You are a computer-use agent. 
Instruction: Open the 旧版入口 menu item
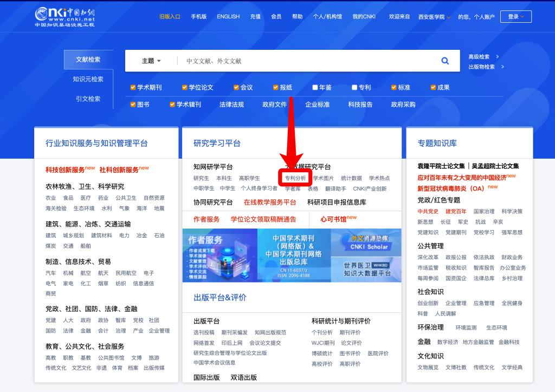[x=170, y=17]
